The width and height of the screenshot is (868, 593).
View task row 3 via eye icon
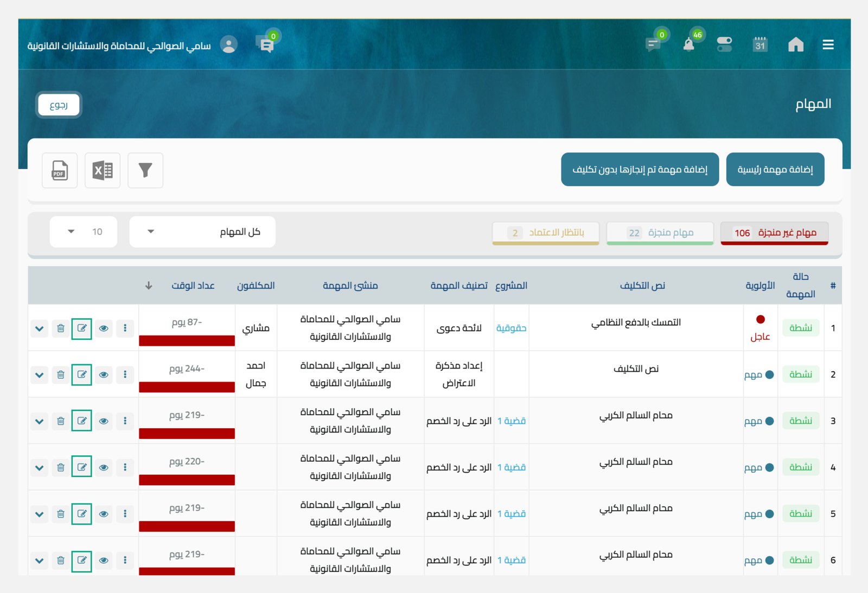click(x=104, y=421)
